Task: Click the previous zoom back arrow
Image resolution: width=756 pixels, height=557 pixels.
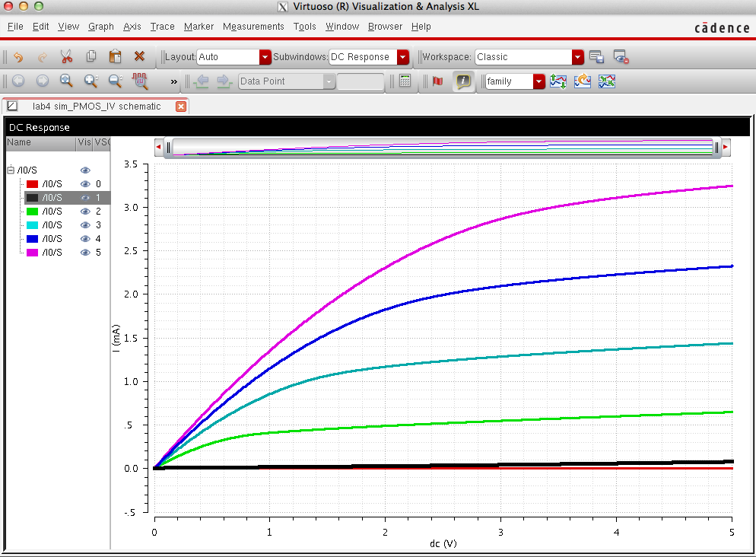Action: (x=18, y=81)
